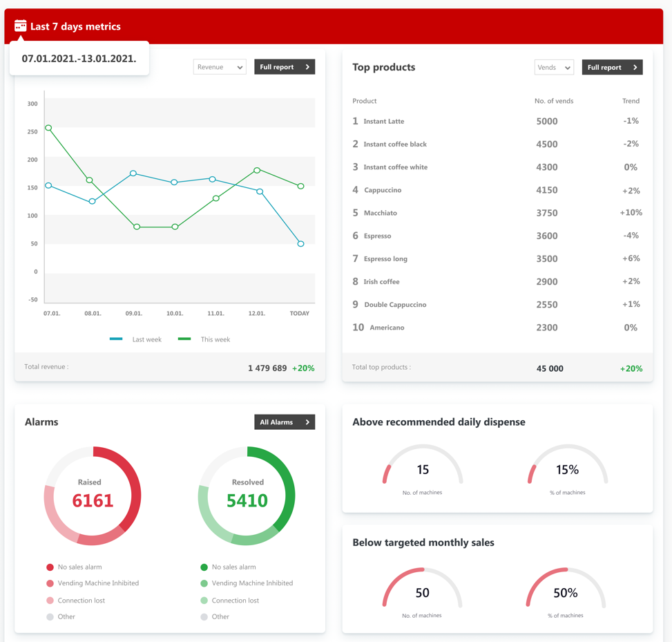The image size is (672, 642).
Task: Open the All Alarms view
Action: tap(285, 422)
